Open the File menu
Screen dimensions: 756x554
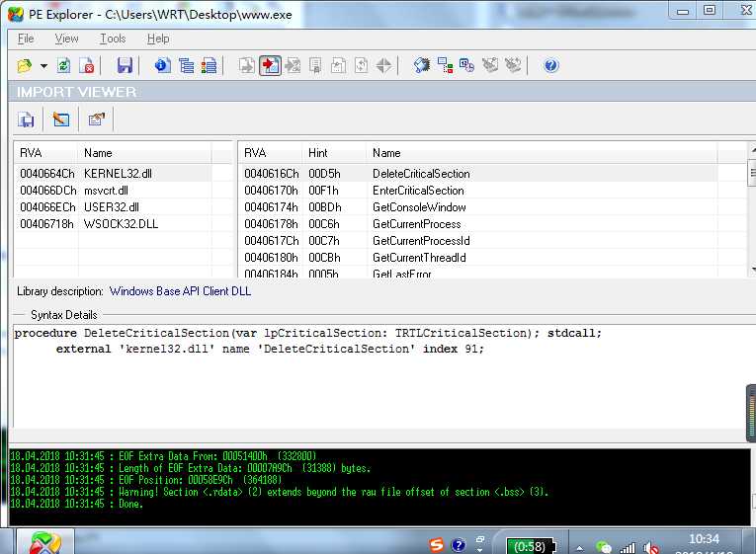[x=26, y=39]
